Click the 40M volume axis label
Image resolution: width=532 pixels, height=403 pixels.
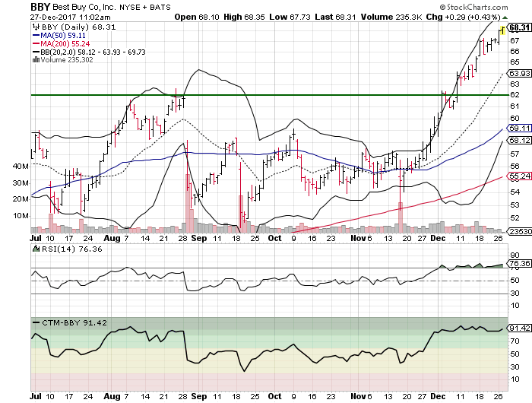pyautogui.click(x=21, y=167)
